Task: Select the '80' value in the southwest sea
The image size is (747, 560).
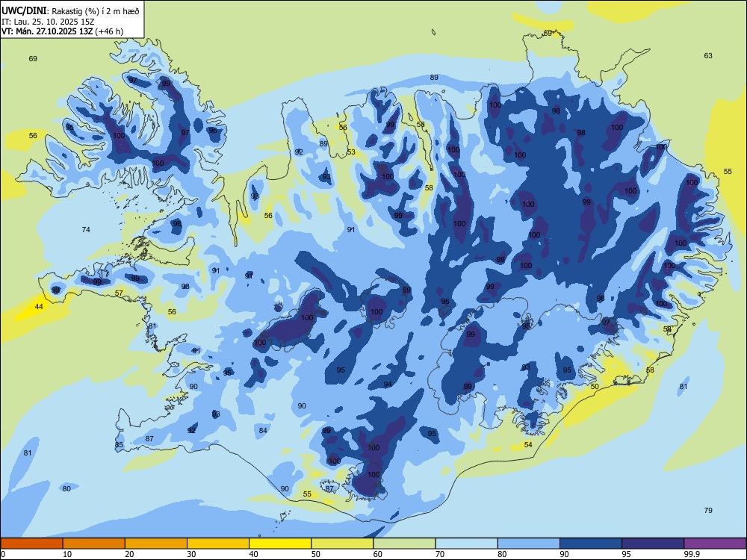Action: point(66,488)
